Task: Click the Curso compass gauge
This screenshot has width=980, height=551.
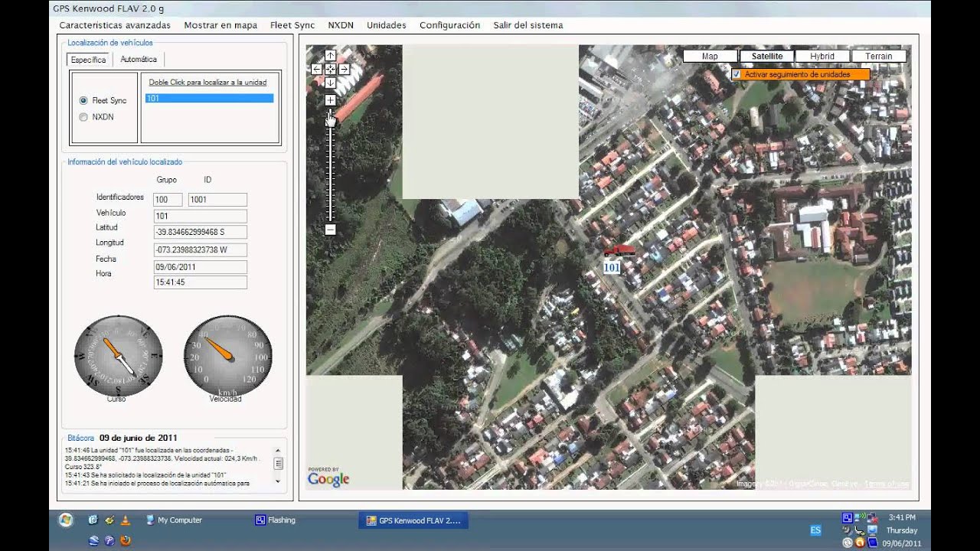Action: click(x=119, y=354)
